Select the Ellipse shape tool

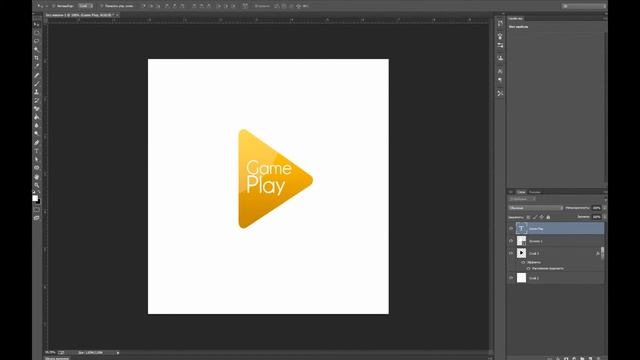click(x=37, y=168)
